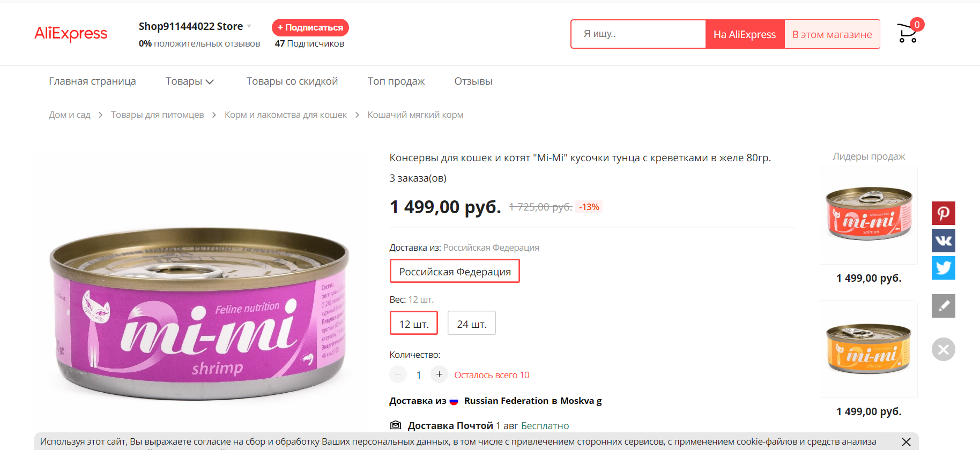980x450 pixels.
Task: Search with На AliExpress button
Action: pos(745,34)
